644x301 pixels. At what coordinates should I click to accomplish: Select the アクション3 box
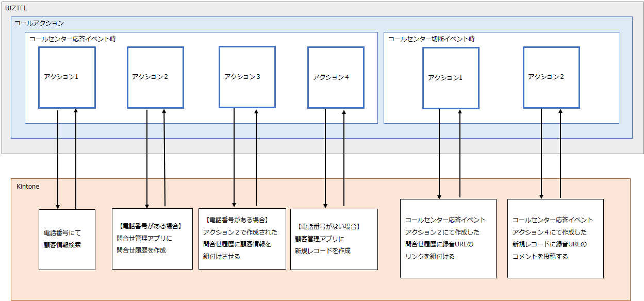(247, 77)
